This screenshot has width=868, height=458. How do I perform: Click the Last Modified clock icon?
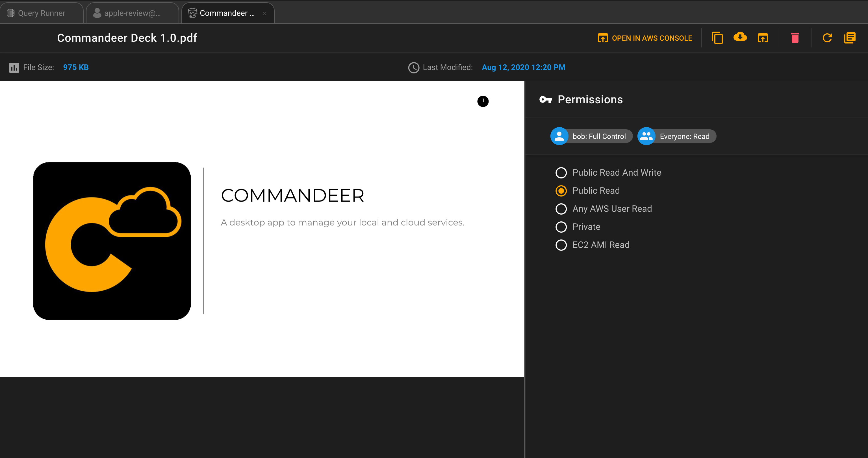pyautogui.click(x=414, y=68)
